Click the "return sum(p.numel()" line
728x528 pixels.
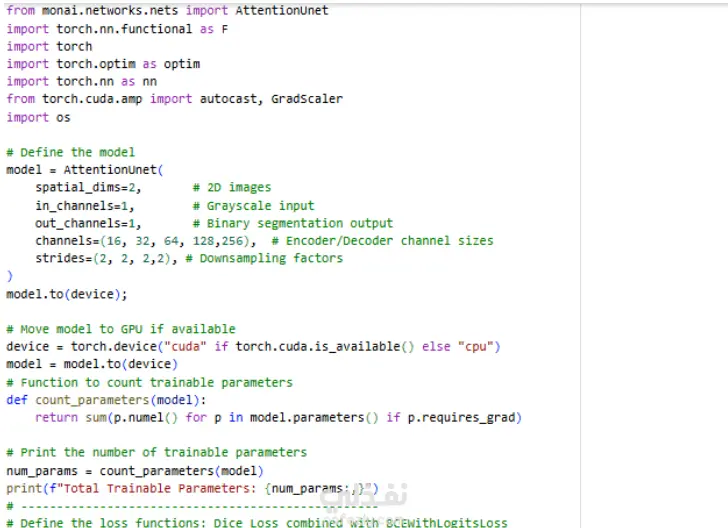279,418
